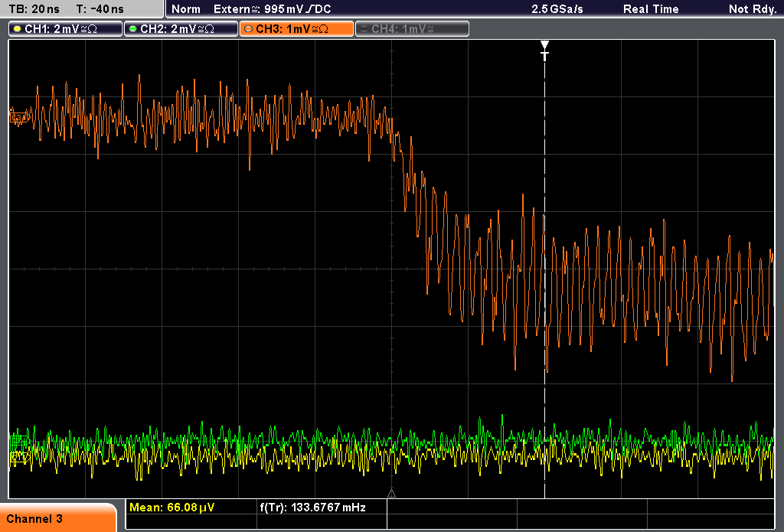The height and width of the screenshot is (532, 784).
Task: Enable the greyed CH4 1mV channel
Action: [412, 29]
